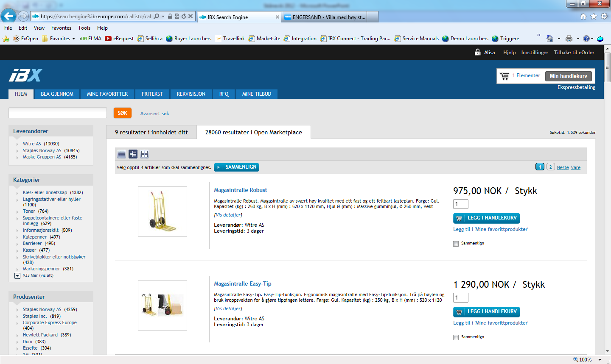Open the FRITEKST tab
611x364 pixels.
152,94
